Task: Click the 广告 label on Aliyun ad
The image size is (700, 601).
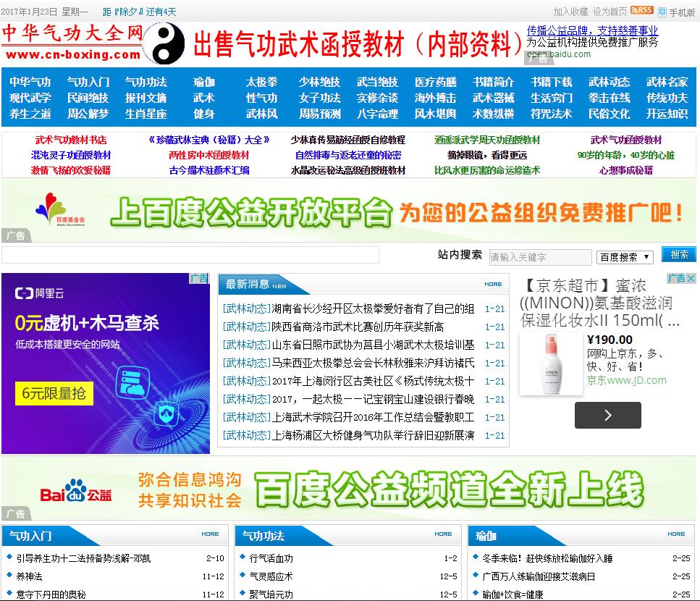Action: click(198, 278)
